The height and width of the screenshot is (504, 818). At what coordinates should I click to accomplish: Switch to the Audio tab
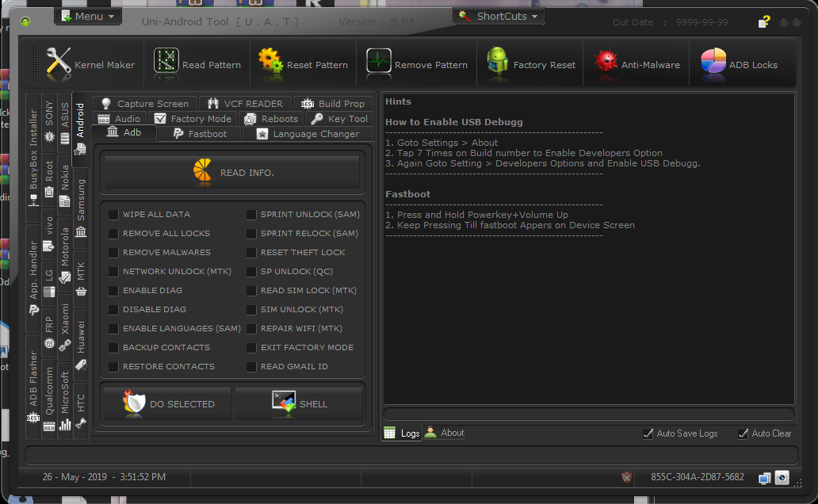click(120, 118)
